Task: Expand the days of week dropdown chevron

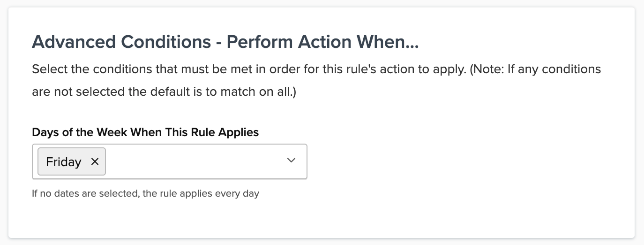Action: pos(291,161)
